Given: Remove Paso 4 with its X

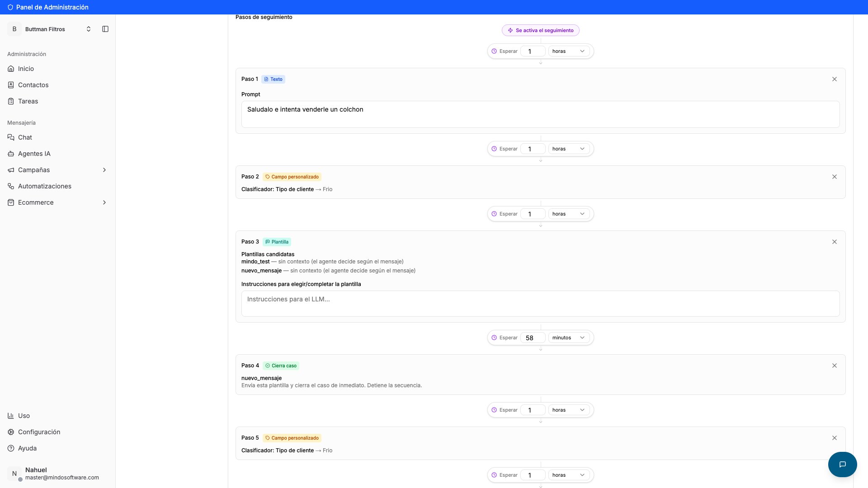Looking at the screenshot, I should (835, 366).
